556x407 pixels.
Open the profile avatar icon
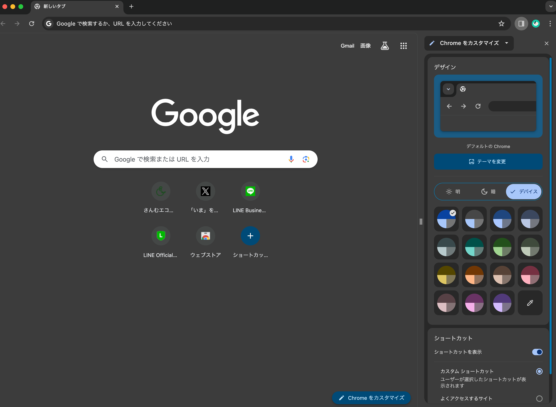tap(536, 24)
